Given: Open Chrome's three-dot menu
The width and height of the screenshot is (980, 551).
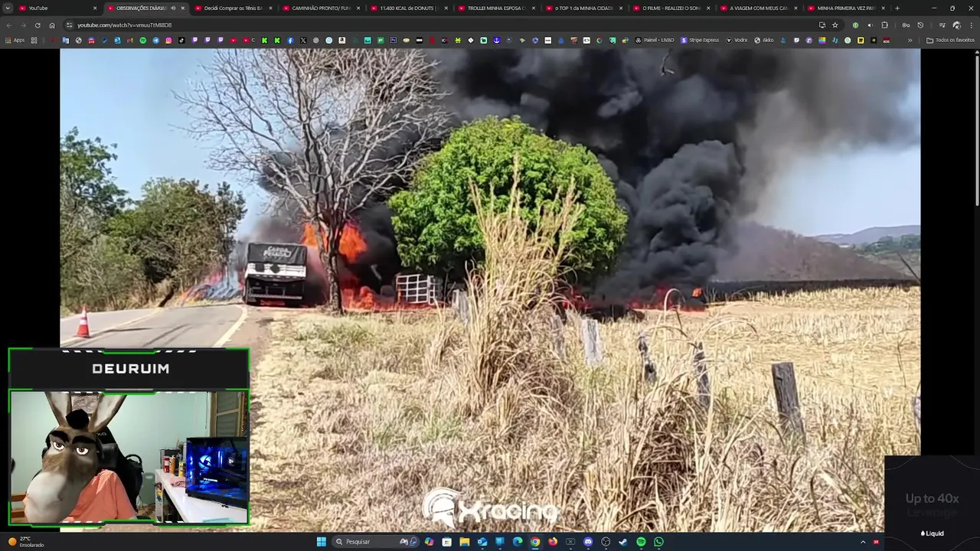Looking at the screenshot, I should coord(972,24).
